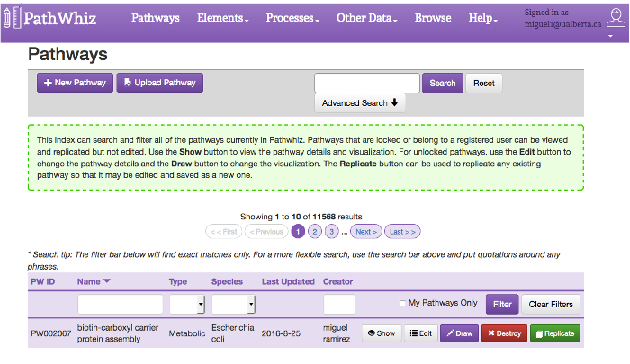Go to results page 3
Image resolution: width=630 pixels, height=364 pixels.
pyautogui.click(x=331, y=232)
